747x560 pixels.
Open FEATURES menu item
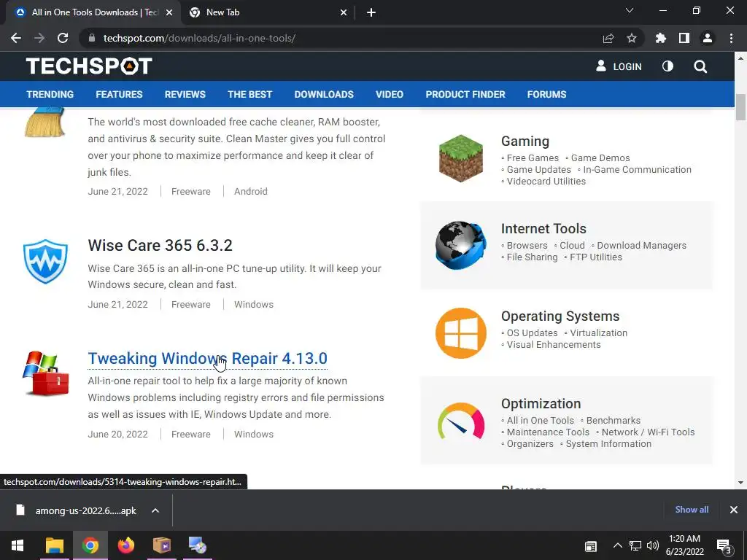(x=119, y=94)
